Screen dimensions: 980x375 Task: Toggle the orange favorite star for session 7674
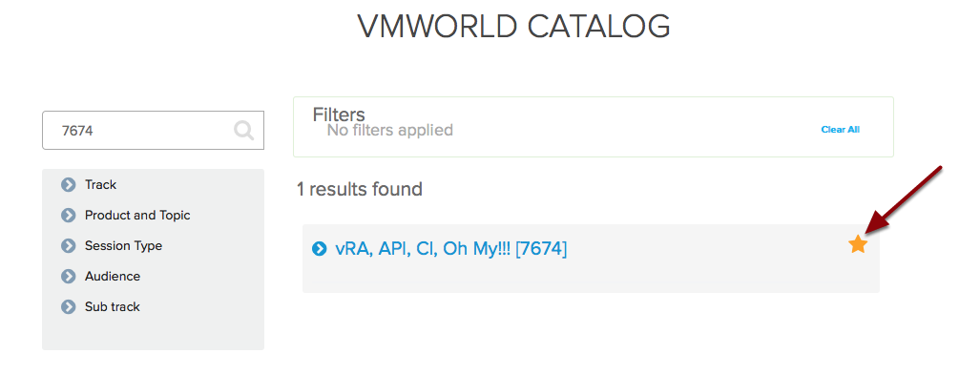pos(858,244)
